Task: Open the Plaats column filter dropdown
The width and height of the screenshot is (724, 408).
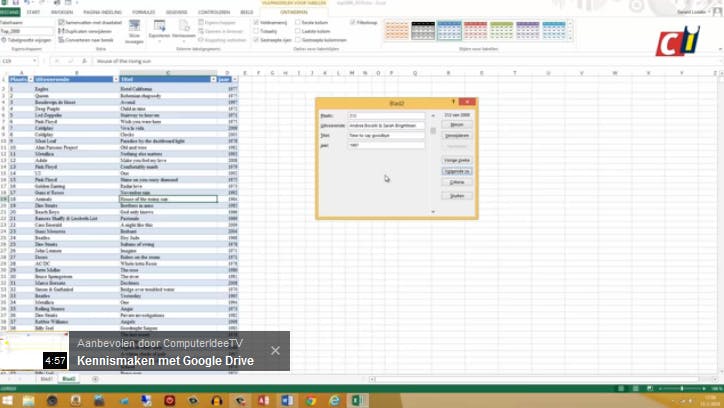Action: point(30,79)
